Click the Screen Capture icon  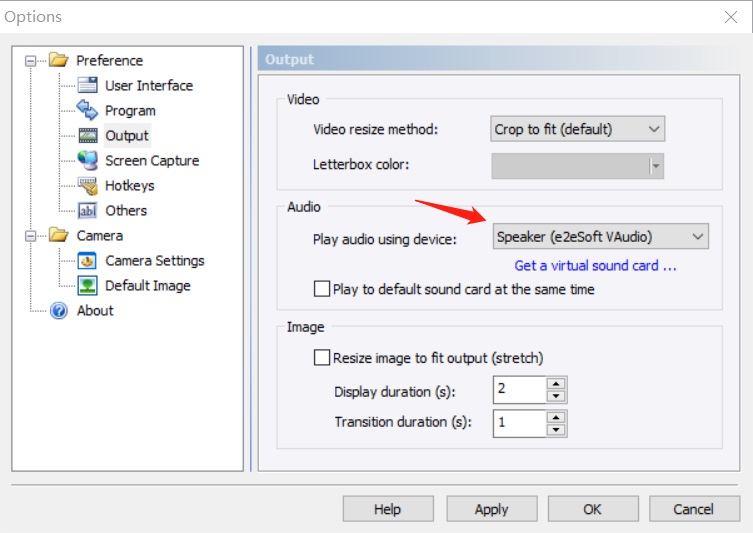click(88, 161)
